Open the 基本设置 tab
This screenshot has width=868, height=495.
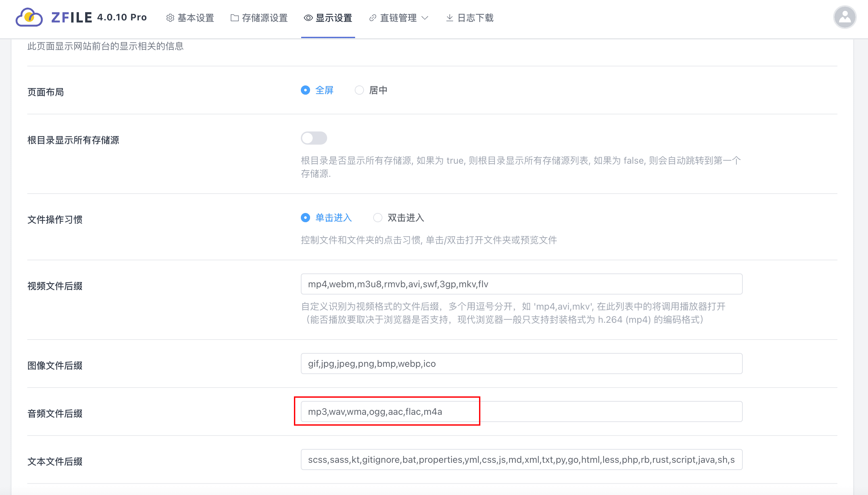coord(196,18)
